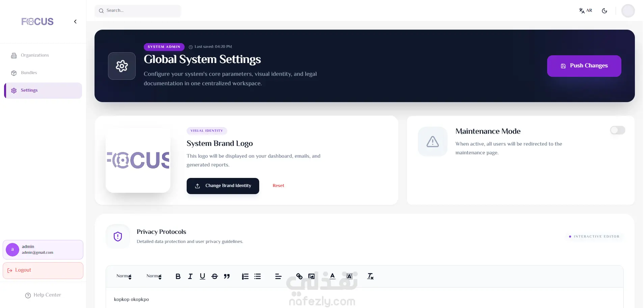Open the admin profile card
Viewport: 644px width, 308px height.
[x=43, y=250]
